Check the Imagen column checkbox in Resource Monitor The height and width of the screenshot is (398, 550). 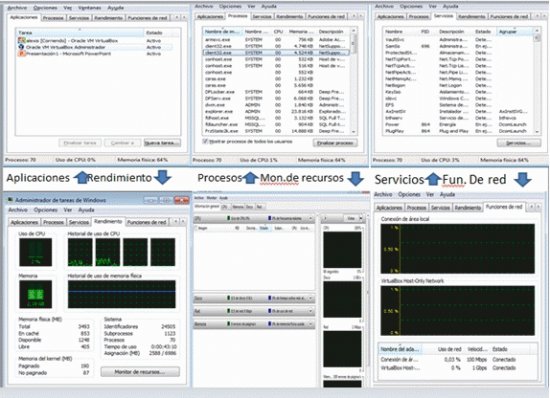[x=196, y=228]
